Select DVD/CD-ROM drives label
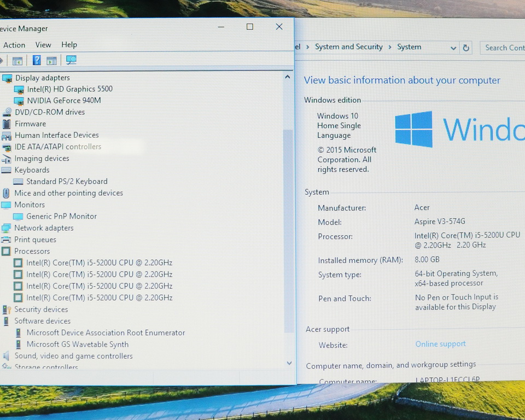This screenshot has height=420, width=525. (x=50, y=112)
